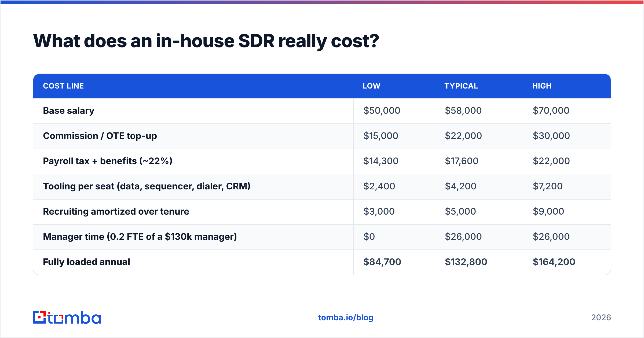
Task: Select the Tooling per seat row label
Action: pos(147,186)
